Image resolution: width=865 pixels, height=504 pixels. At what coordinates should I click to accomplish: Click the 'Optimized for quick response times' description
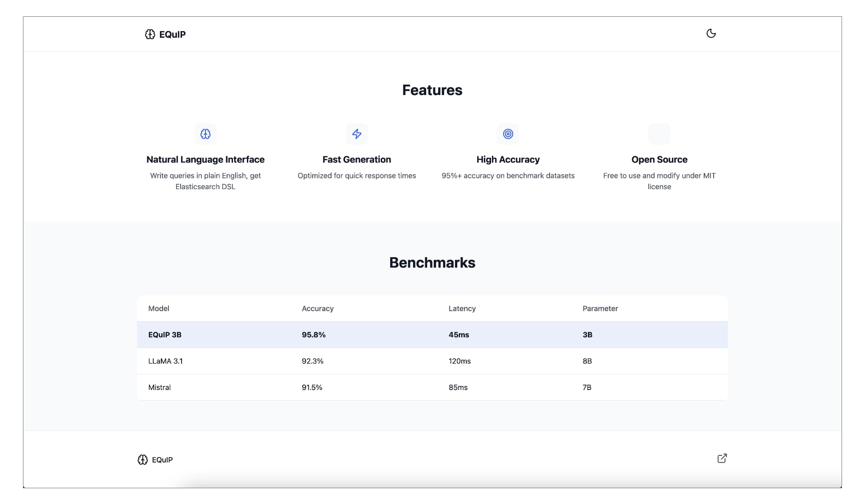(x=357, y=176)
